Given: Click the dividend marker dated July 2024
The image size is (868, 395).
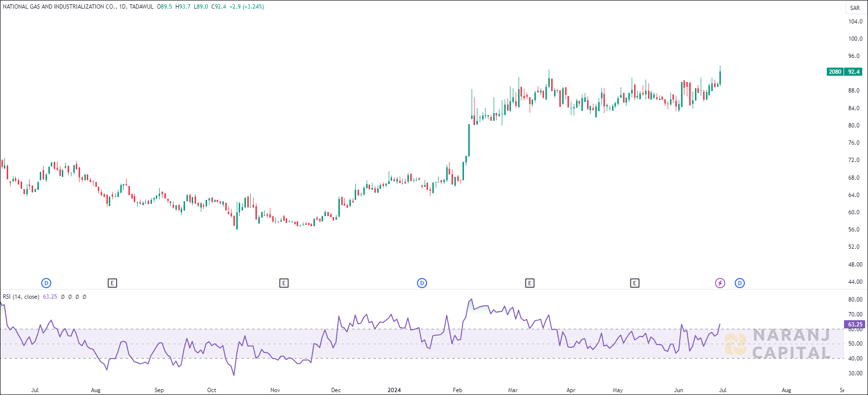Looking at the screenshot, I should [740, 283].
